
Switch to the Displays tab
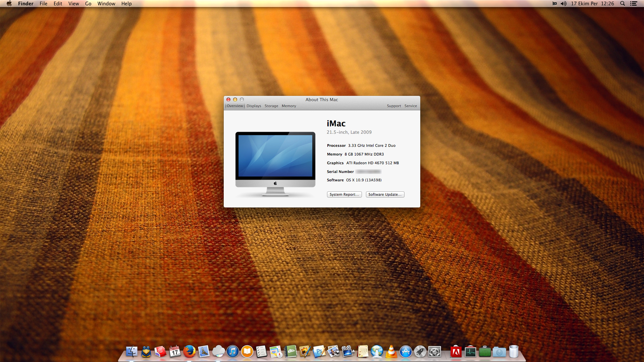click(x=254, y=106)
